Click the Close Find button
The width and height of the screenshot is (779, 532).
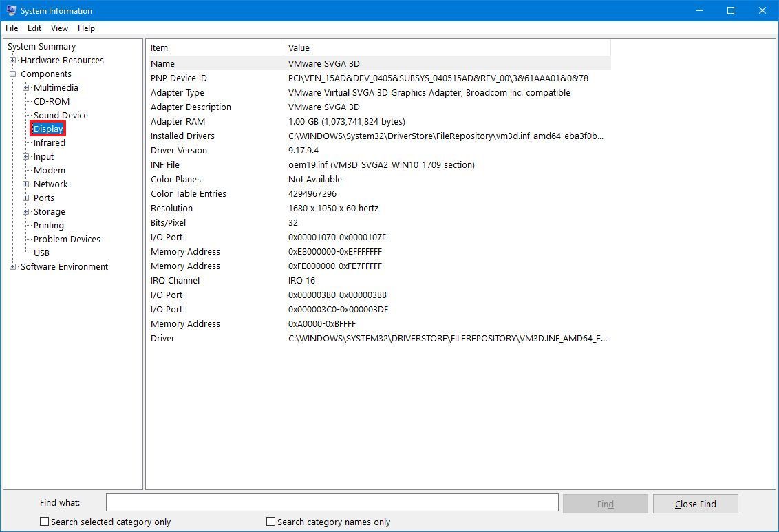695,503
